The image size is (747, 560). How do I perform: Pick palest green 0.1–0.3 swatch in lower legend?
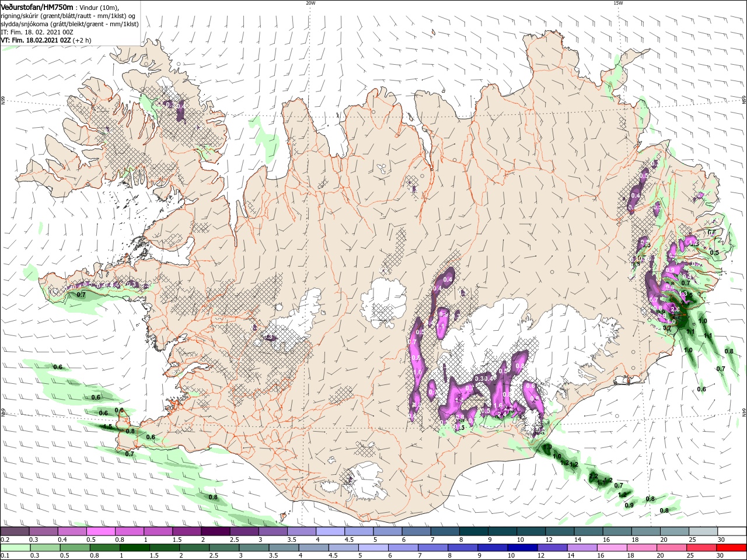tap(16, 547)
